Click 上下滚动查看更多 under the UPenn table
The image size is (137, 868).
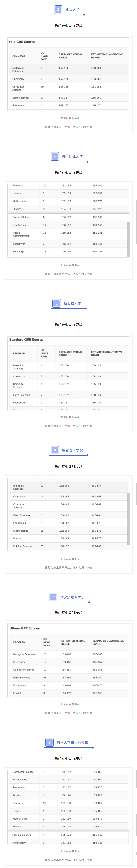[x=68, y=704]
